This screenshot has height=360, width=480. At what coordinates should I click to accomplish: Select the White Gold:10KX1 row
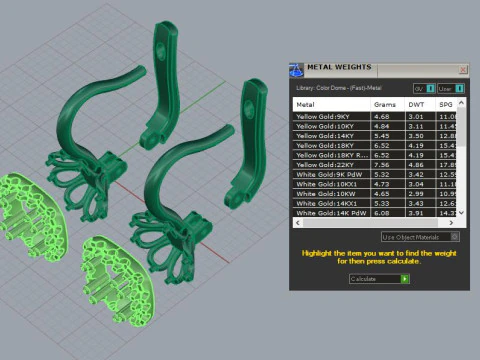click(375, 184)
